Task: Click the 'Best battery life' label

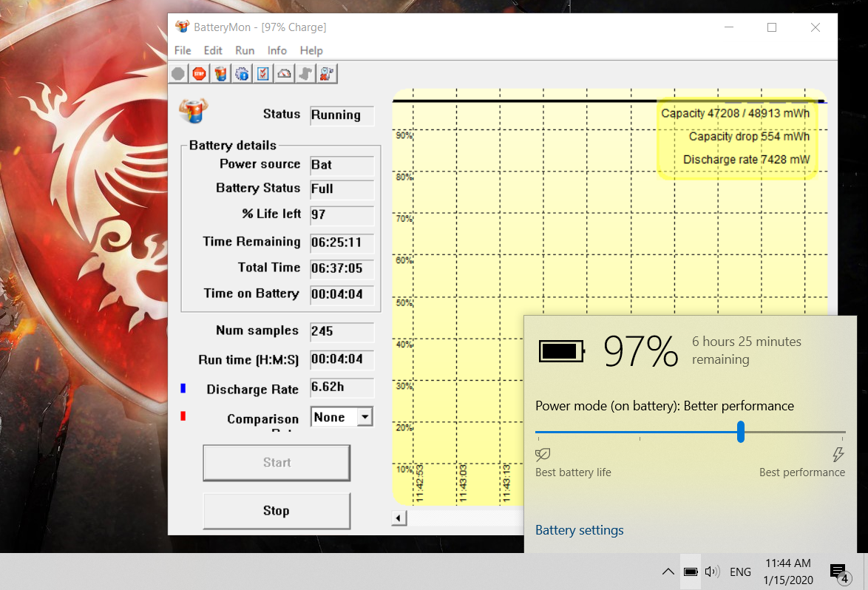Action: point(573,472)
